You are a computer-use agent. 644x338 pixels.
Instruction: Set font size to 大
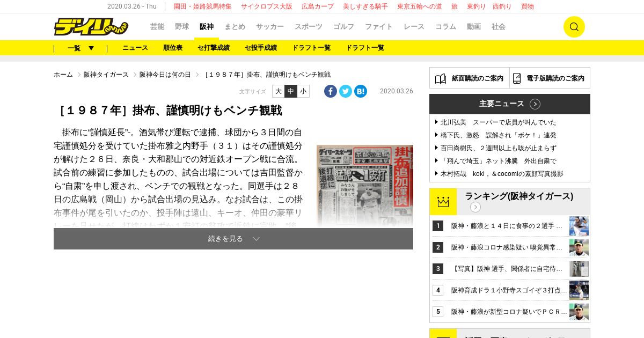(278, 91)
